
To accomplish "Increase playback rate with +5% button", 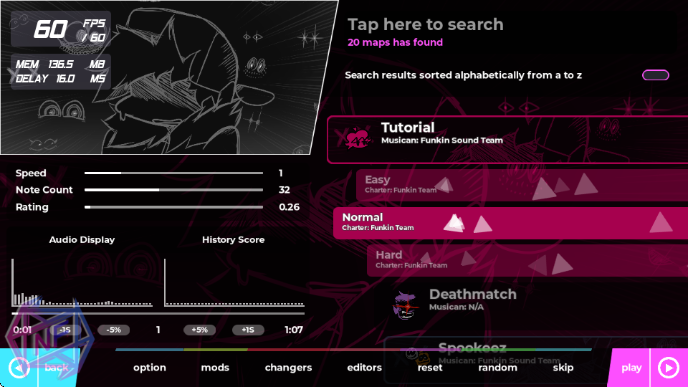I will tap(200, 330).
